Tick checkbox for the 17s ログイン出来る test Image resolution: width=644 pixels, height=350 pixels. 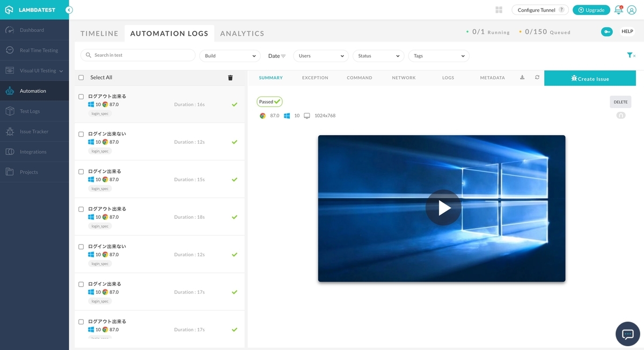(81, 284)
